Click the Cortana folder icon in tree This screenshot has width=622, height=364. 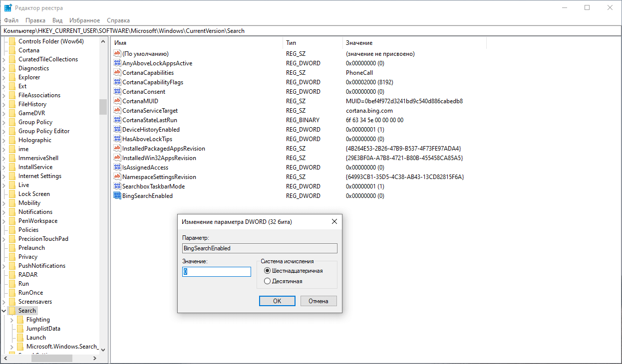[x=12, y=50]
